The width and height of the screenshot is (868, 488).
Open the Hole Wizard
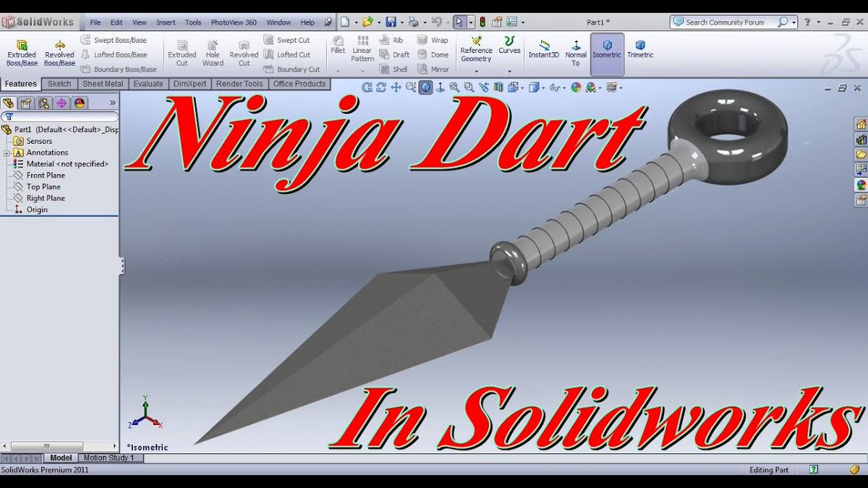(x=213, y=53)
